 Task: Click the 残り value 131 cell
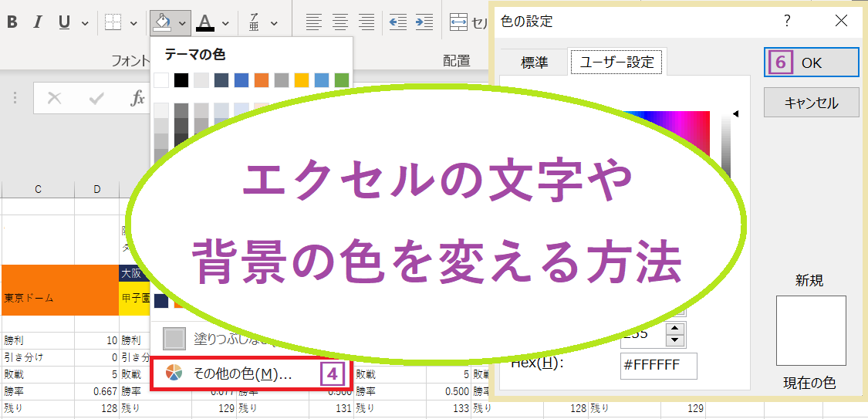(332, 408)
